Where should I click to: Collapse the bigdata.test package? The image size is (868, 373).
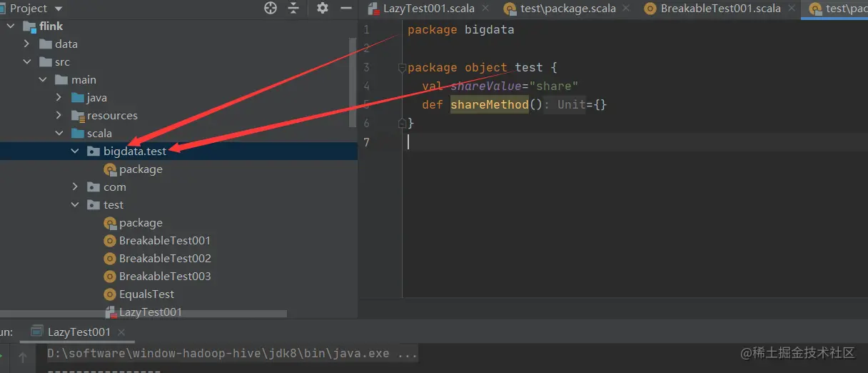pos(75,151)
